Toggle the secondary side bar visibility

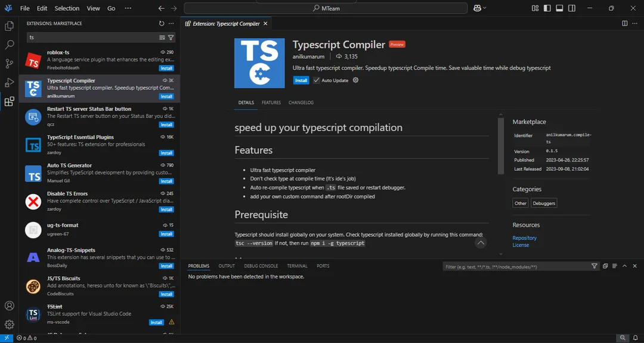tap(572, 8)
